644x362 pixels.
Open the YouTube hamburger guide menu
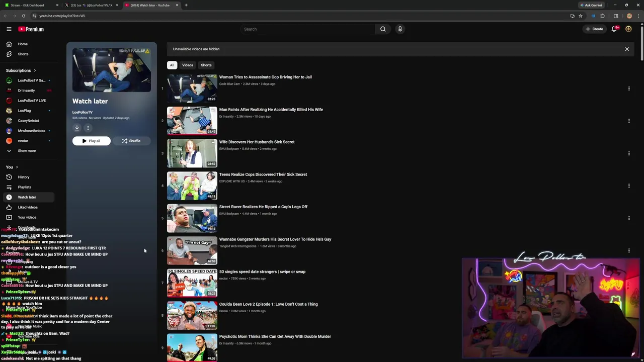click(9, 29)
